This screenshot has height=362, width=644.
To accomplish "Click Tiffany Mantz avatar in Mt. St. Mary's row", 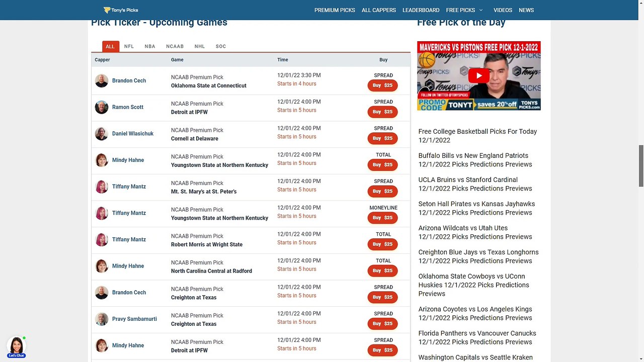I will pyautogui.click(x=102, y=187).
